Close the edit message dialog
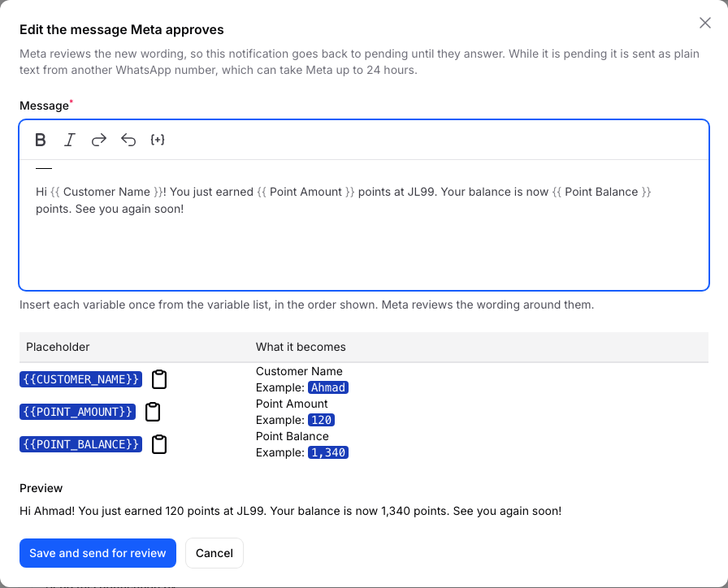Screen dimensions: 728x588 pyautogui.click(x=704, y=23)
